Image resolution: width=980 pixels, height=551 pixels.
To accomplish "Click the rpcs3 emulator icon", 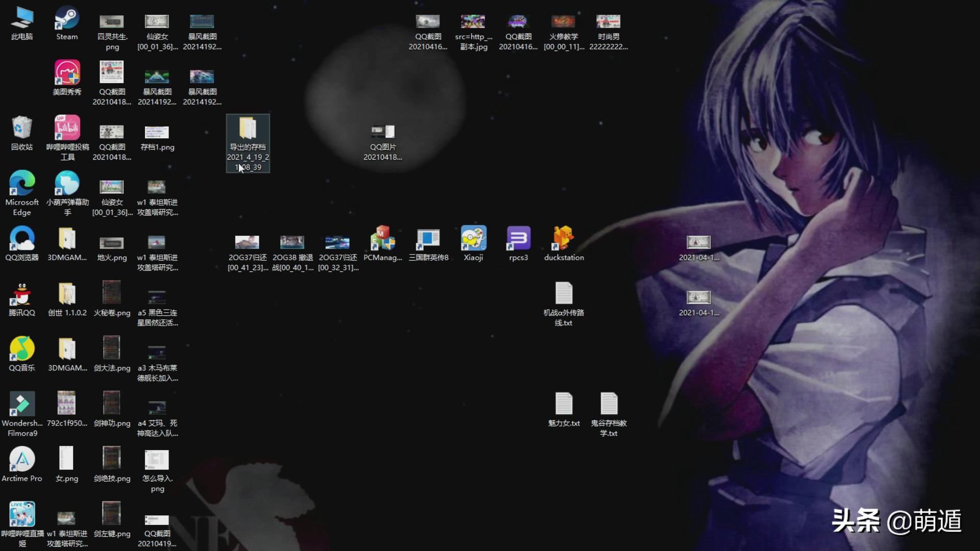I will point(519,239).
